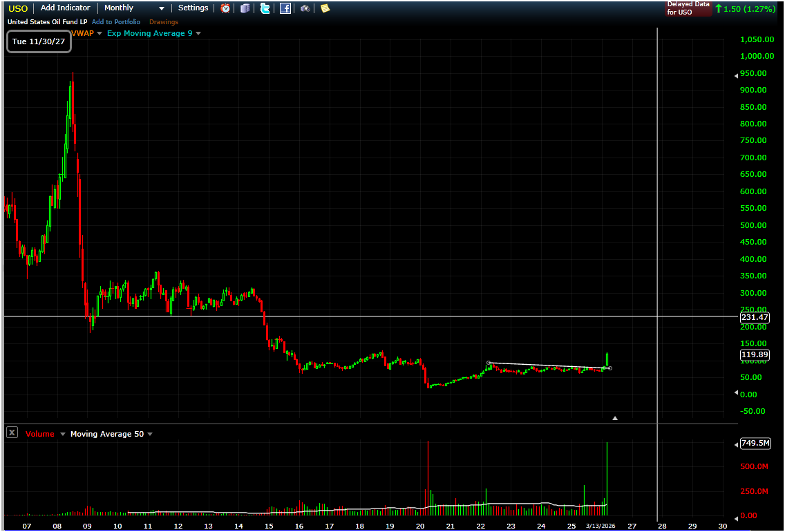Image resolution: width=785 pixels, height=532 pixels.
Task: Click the Add to Portfolio link
Action: coord(116,22)
